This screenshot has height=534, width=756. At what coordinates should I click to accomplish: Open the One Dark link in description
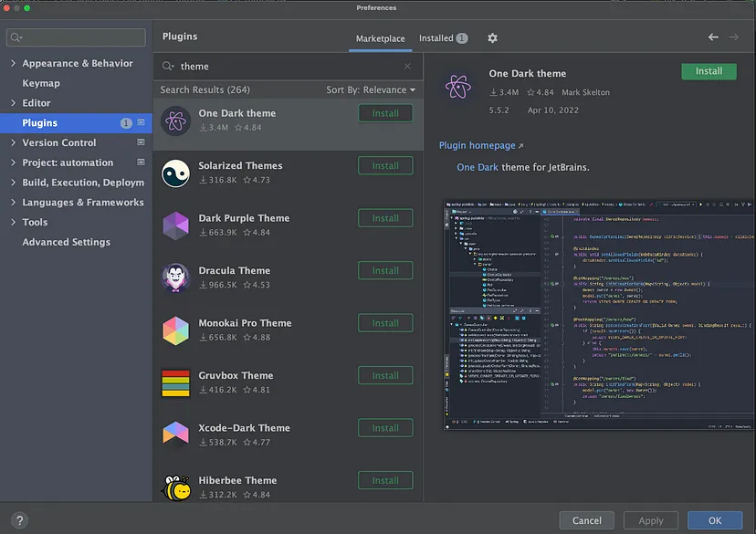pos(478,167)
